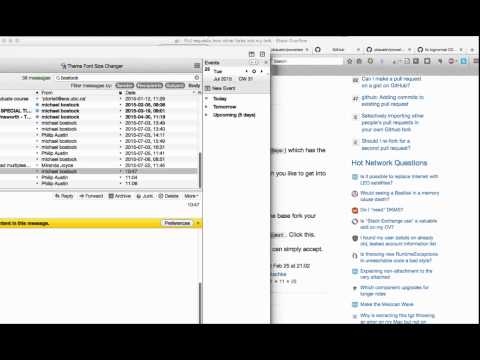
Task: Click the browser Search input field
Action: (x=307, y=61)
